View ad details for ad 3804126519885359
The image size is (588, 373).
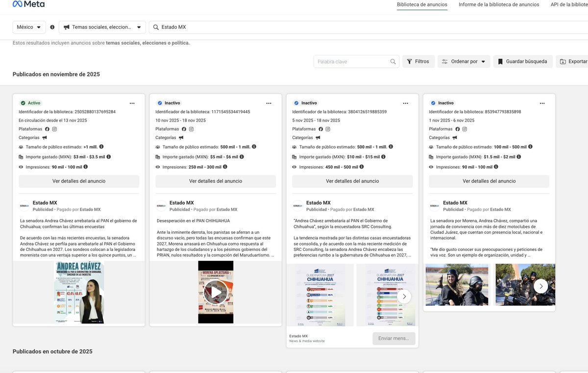point(352,181)
